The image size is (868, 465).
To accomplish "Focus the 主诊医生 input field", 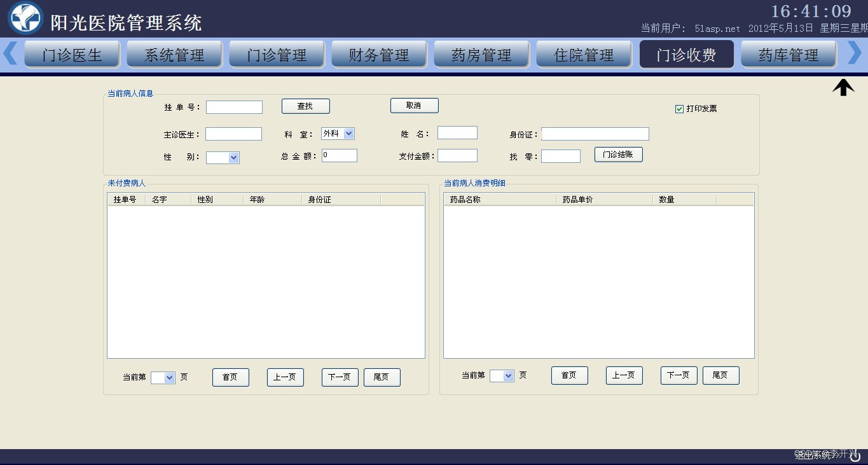I will click(x=233, y=134).
